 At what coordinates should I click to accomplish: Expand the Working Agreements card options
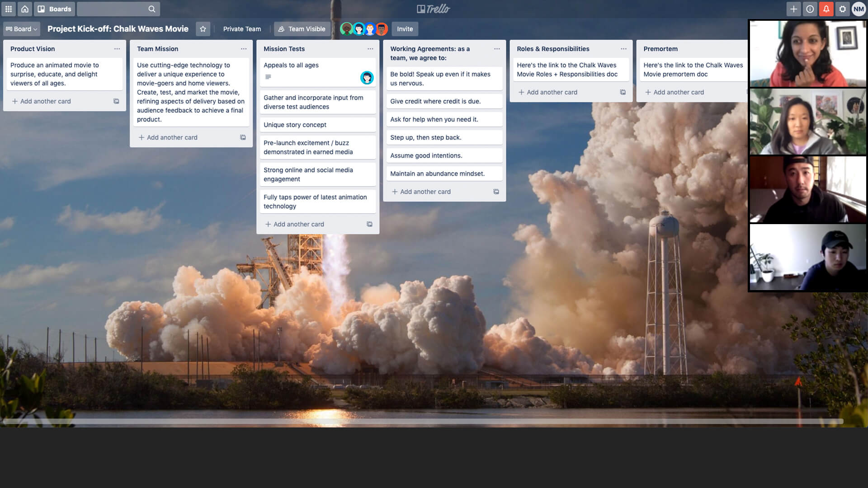(x=495, y=48)
